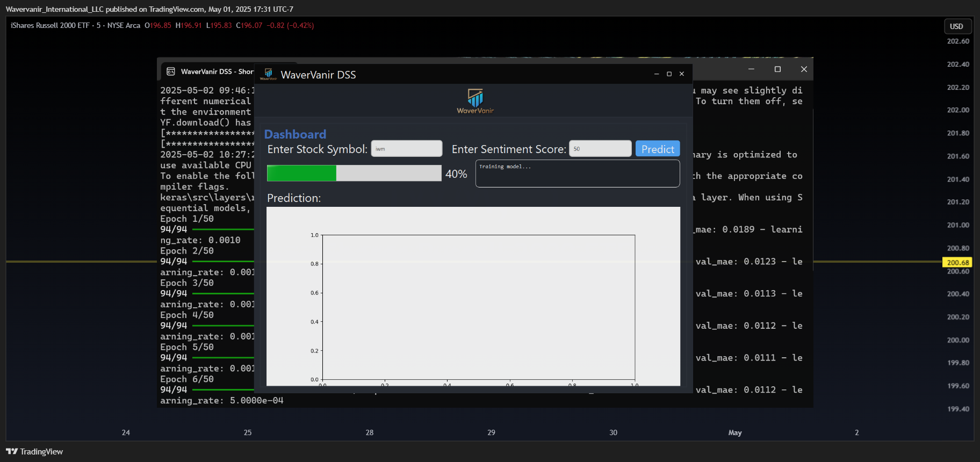The height and width of the screenshot is (462, 980).
Task: Click the 'Prediction:' label
Action: coord(294,198)
